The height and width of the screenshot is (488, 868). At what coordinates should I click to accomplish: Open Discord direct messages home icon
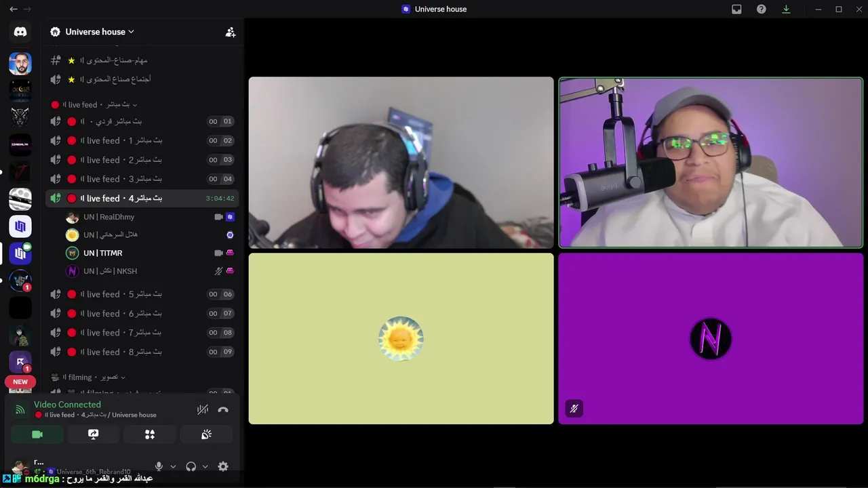(20, 32)
